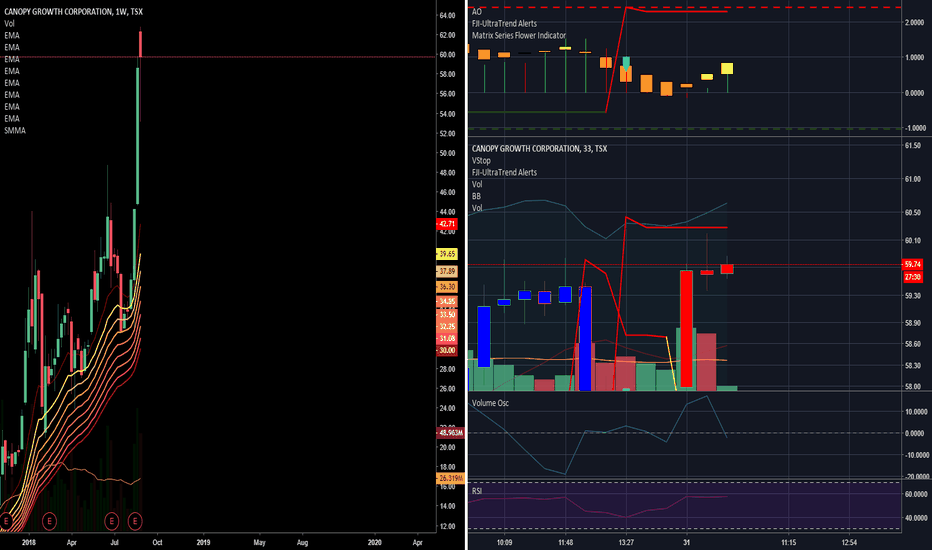932x550 pixels.
Task: Open the earnings marker between 2018 and first Apr
Action: point(49,521)
